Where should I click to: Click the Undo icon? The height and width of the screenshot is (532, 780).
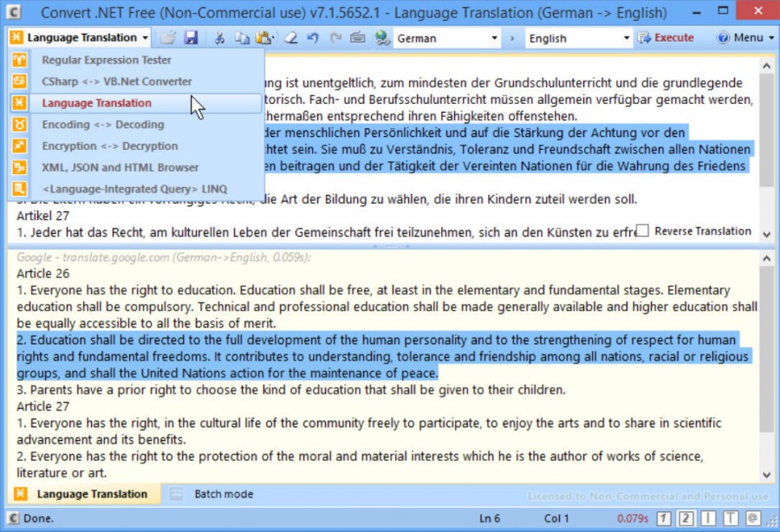coord(314,37)
